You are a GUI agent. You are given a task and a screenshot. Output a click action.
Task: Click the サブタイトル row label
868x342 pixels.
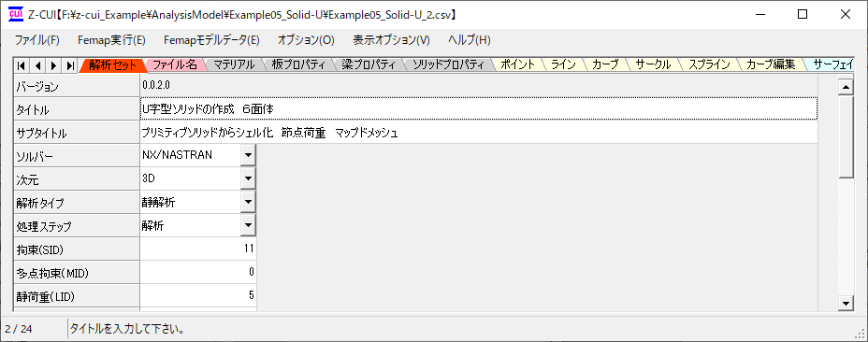77,133
